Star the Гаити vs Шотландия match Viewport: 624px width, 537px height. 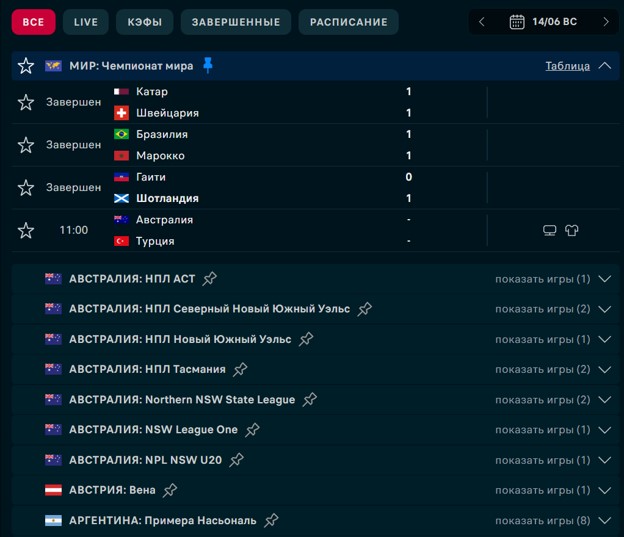(x=26, y=187)
